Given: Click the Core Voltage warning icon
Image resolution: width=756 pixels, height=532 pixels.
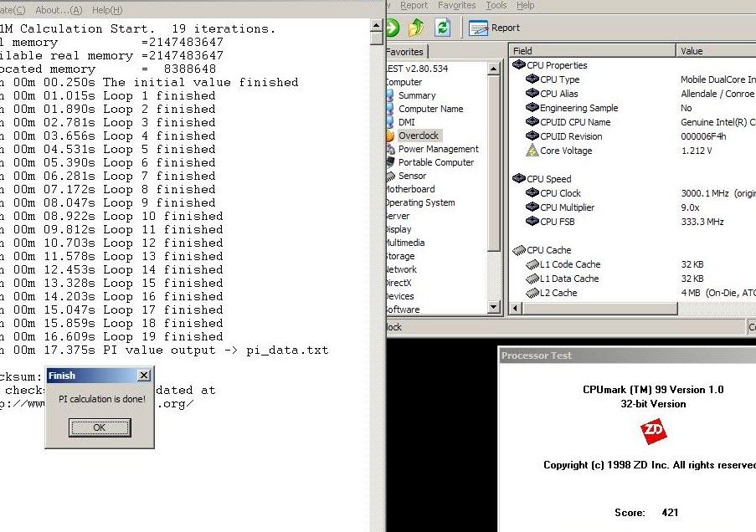Looking at the screenshot, I should coord(532,151).
